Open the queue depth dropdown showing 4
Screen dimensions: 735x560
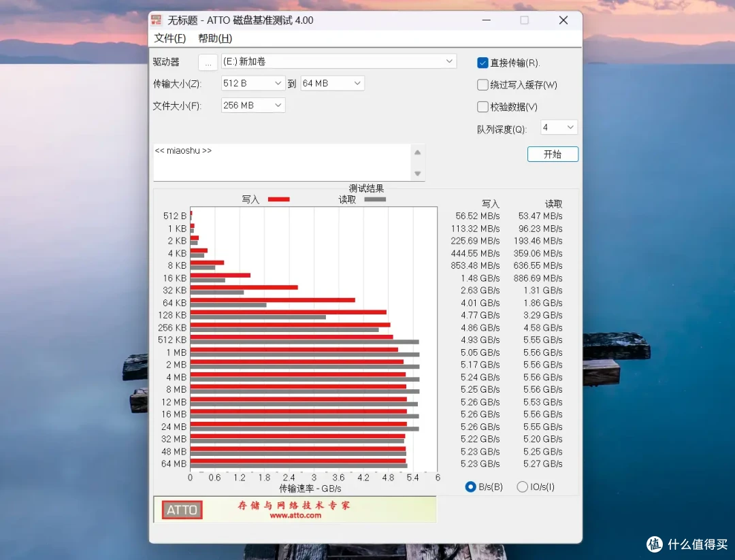pyautogui.click(x=559, y=127)
